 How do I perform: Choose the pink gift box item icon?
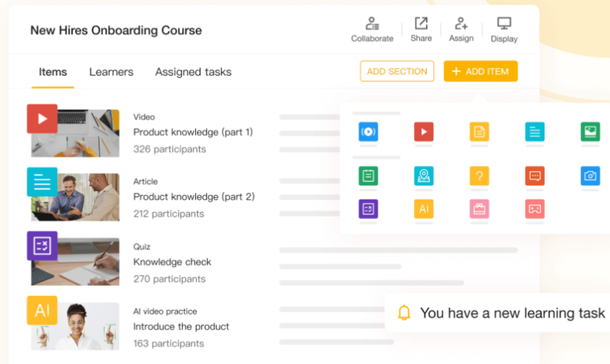[479, 209]
